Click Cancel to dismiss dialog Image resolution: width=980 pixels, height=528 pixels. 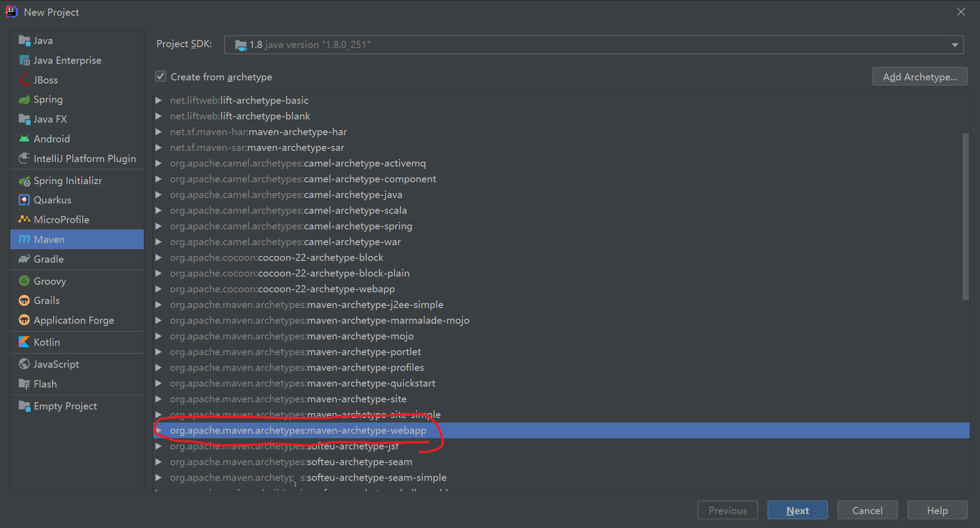point(867,510)
